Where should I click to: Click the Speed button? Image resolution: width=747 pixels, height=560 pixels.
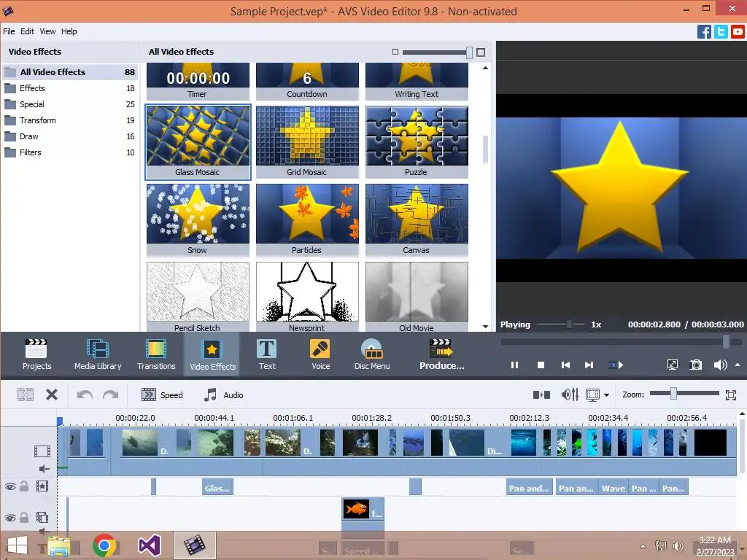click(162, 394)
